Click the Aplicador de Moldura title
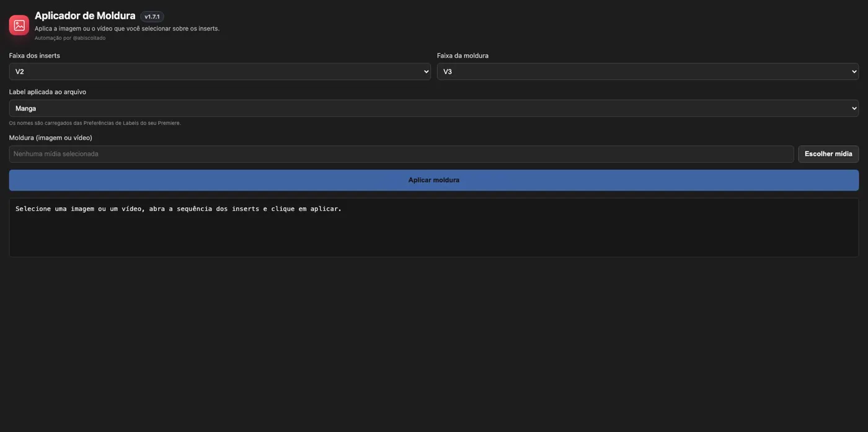Viewport: 868px width, 432px height. click(85, 16)
